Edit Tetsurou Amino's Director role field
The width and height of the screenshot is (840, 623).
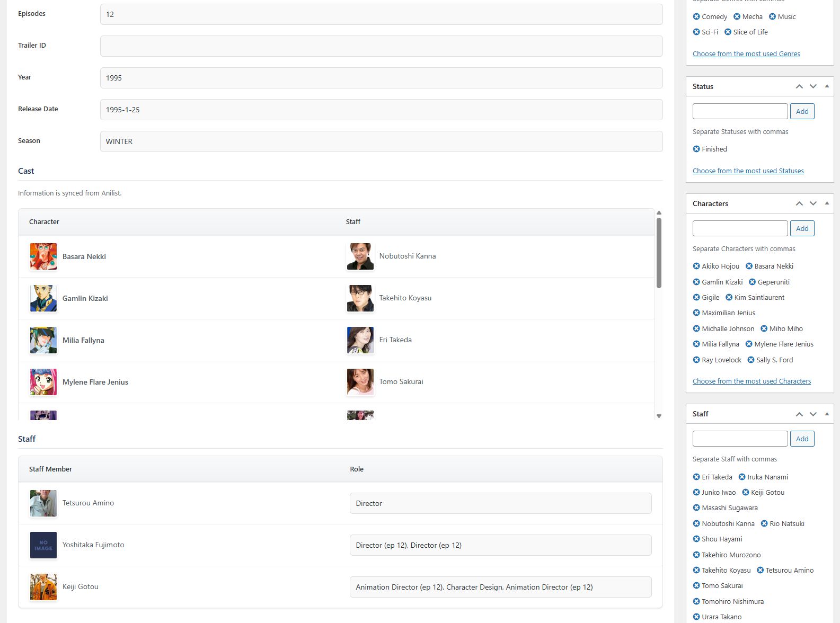pyautogui.click(x=500, y=503)
